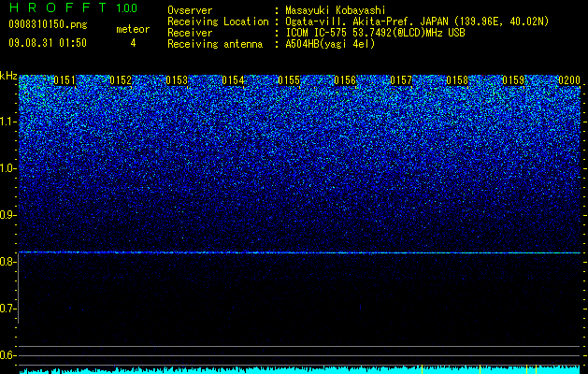Click the 0158 time marker
588x374 pixels.
(x=457, y=80)
